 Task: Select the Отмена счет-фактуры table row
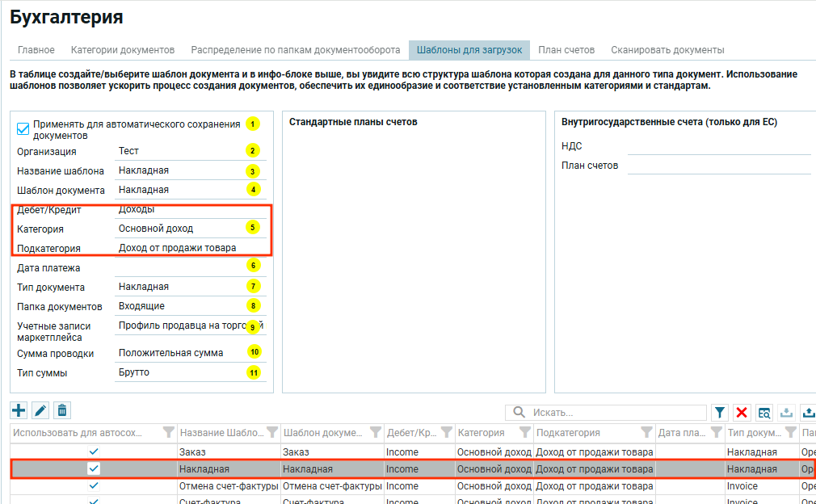click(228, 486)
